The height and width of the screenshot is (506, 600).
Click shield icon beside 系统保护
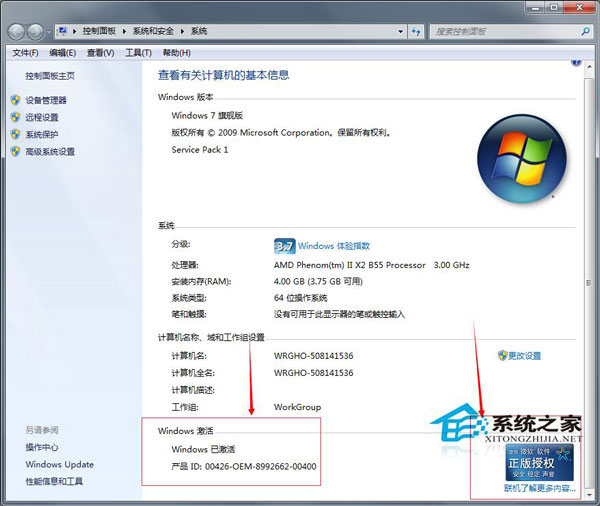click(15, 134)
